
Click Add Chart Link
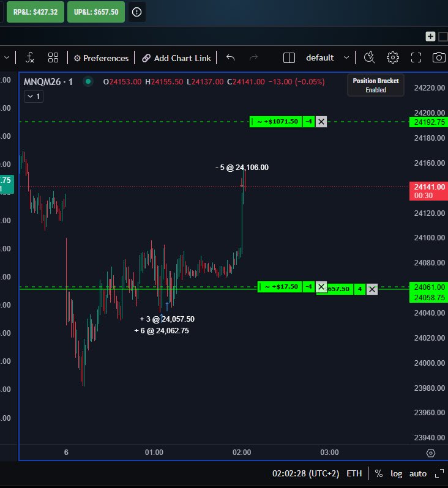pyautogui.click(x=176, y=58)
